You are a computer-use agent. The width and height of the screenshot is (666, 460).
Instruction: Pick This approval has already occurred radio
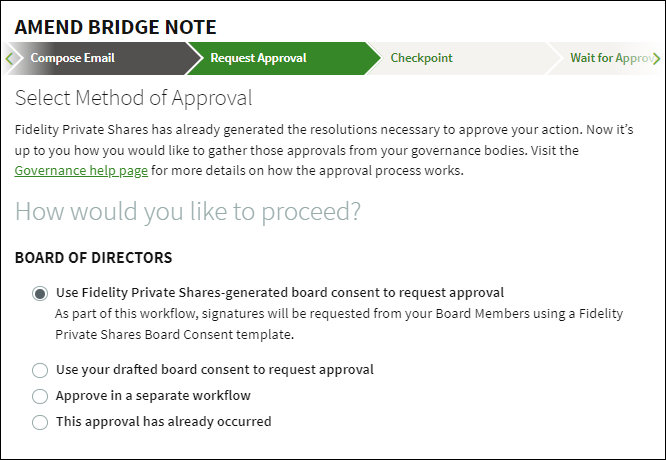[40, 422]
